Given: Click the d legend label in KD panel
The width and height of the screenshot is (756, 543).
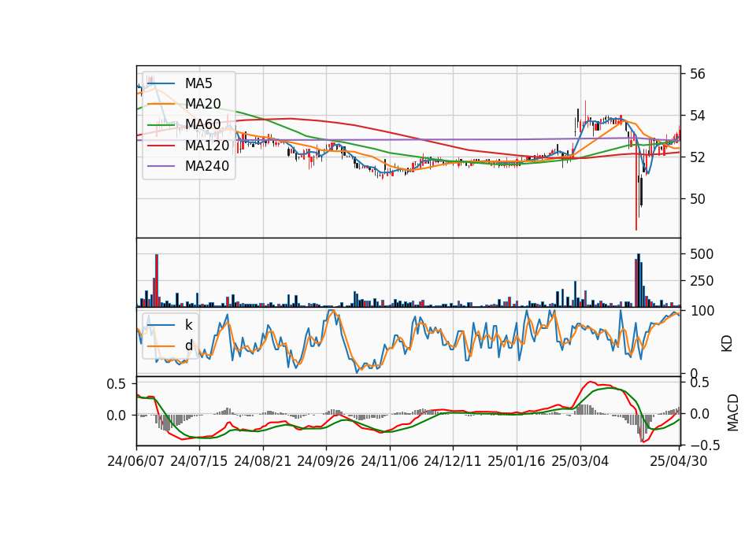Looking at the screenshot, I should pyautogui.click(x=188, y=345).
